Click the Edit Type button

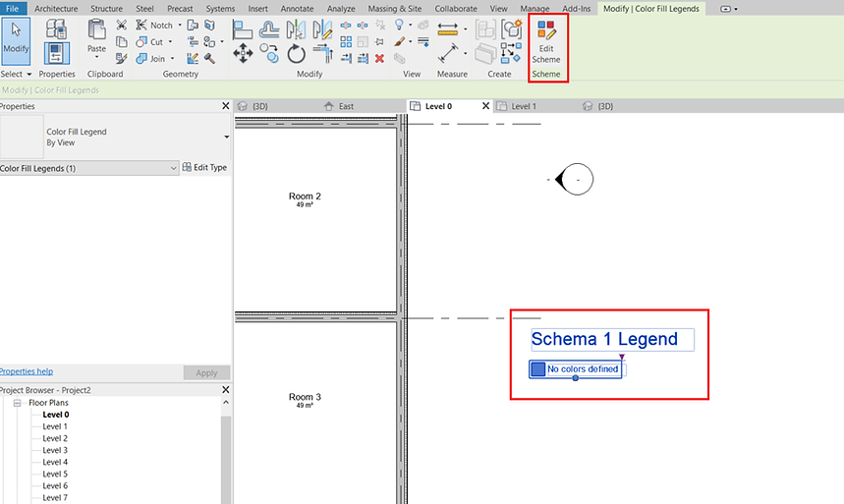coord(204,167)
